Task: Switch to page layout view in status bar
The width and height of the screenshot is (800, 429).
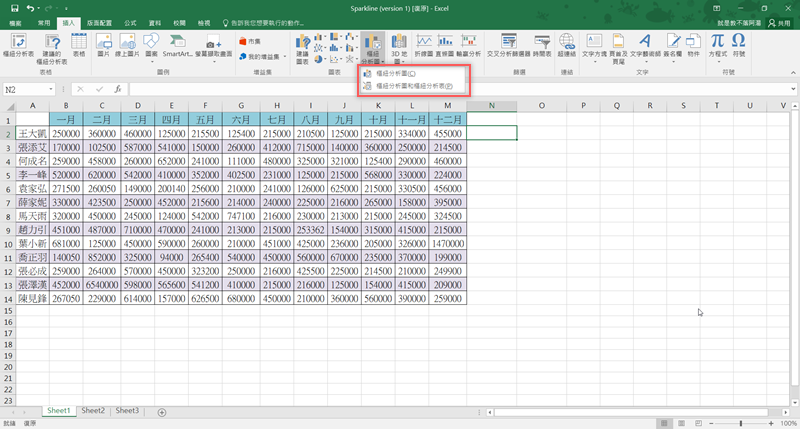Action: point(679,423)
